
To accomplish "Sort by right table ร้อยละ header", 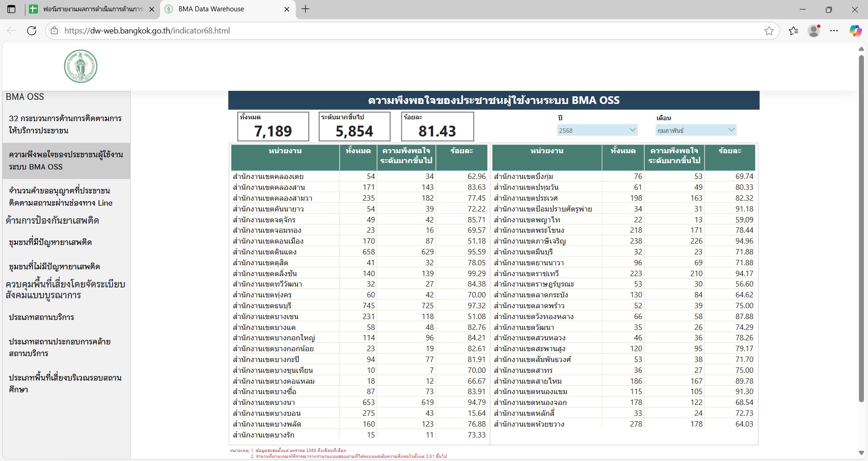I will (730, 157).
